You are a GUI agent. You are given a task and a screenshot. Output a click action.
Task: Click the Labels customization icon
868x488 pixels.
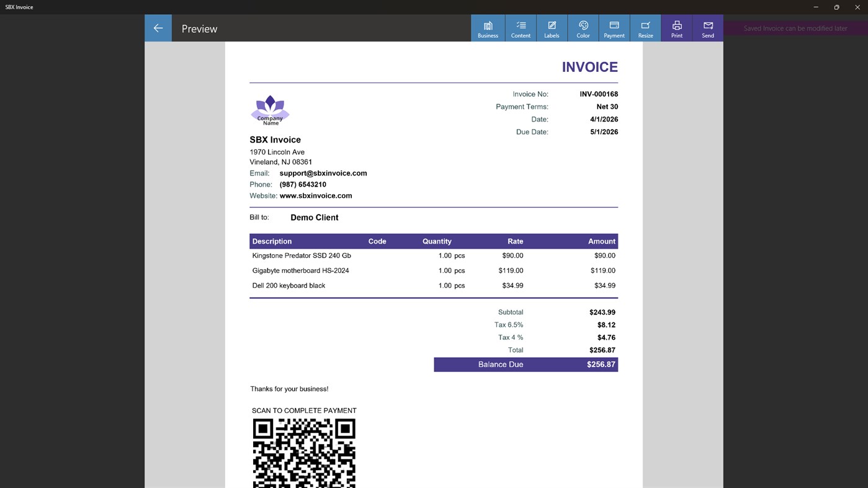(551, 27)
